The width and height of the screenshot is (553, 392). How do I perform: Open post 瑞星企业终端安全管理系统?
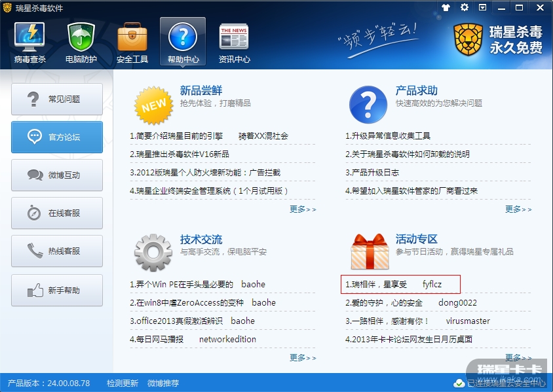209,191
